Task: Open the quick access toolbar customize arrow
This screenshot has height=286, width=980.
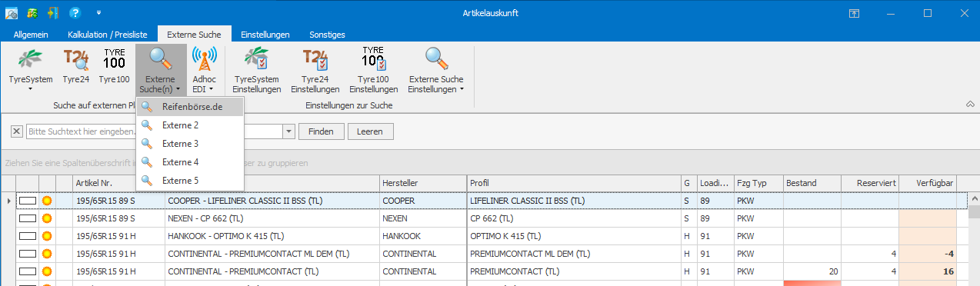Action: (98, 13)
